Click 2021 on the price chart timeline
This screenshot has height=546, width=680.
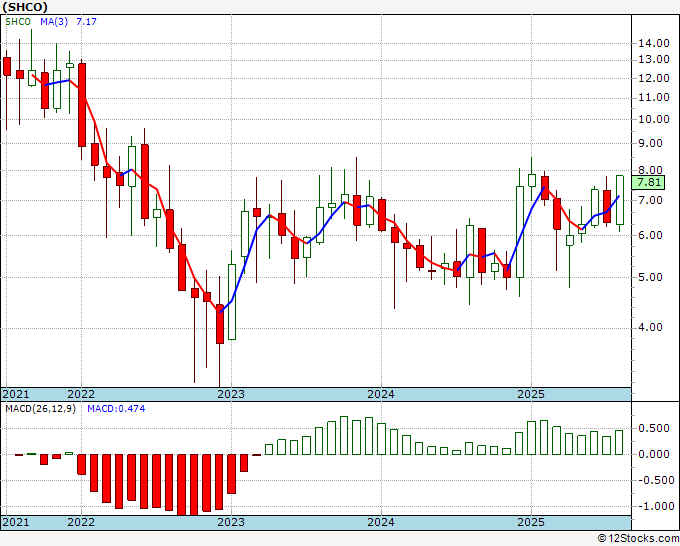(x=16, y=394)
